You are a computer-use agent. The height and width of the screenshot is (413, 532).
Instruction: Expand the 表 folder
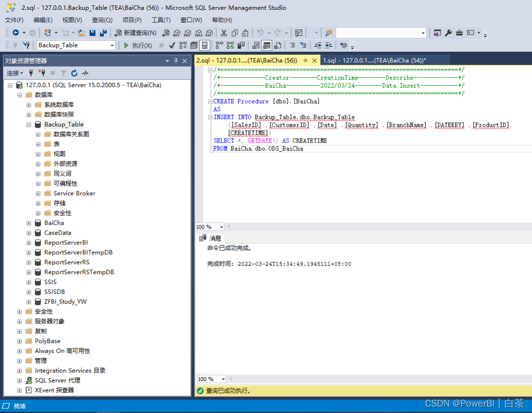coord(38,144)
